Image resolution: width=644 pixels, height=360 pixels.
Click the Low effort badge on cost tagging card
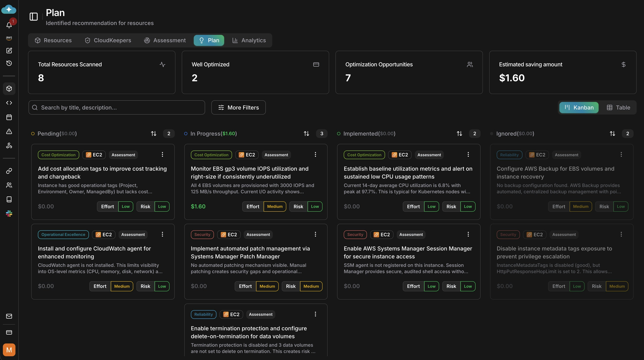(125, 206)
